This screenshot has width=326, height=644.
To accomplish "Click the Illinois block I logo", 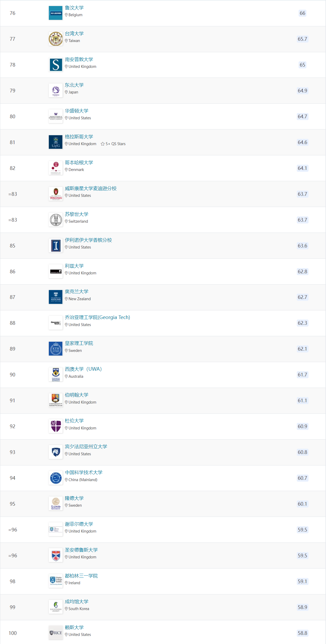I will pos(56,246).
